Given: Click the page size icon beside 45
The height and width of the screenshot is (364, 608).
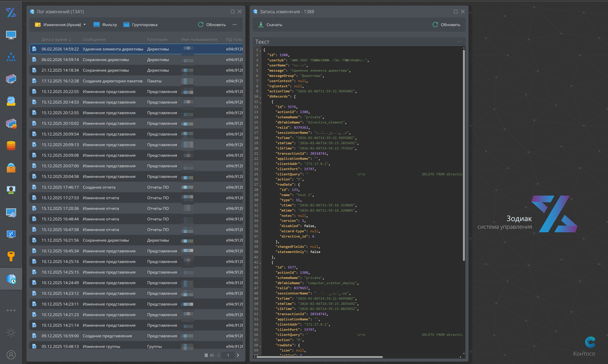Looking at the screenshot, I should pos(206,355).
